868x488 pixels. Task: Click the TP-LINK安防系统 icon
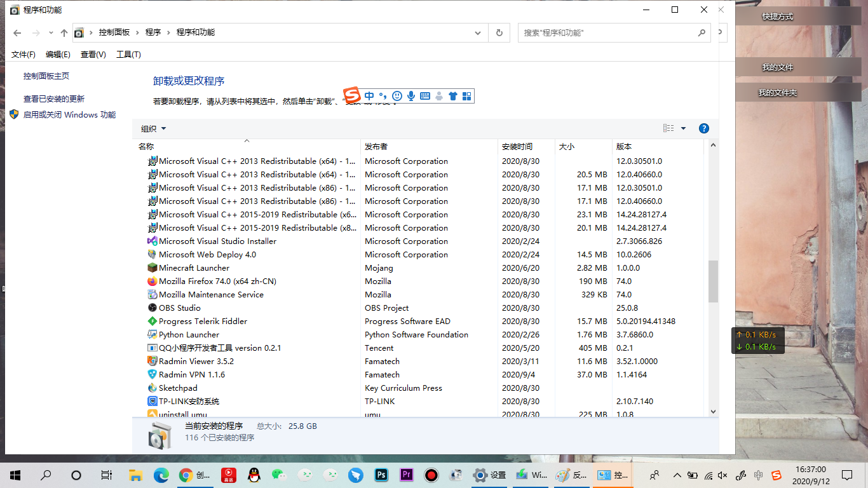point(153,402)
